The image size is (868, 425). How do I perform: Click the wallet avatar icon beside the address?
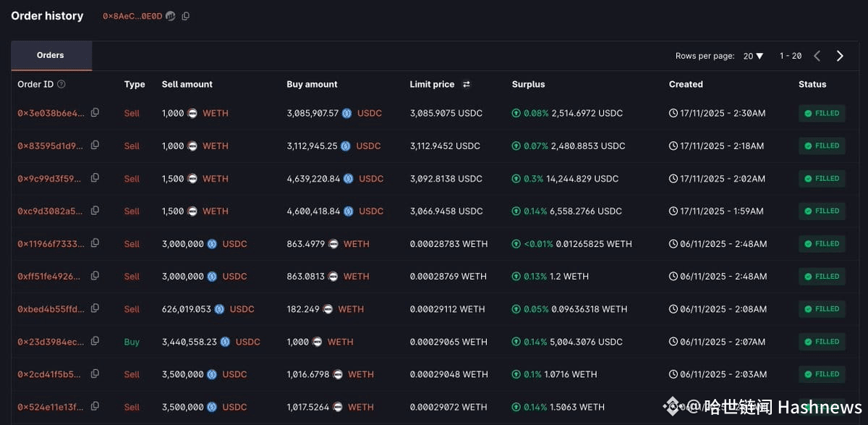(x=171, y=16)
